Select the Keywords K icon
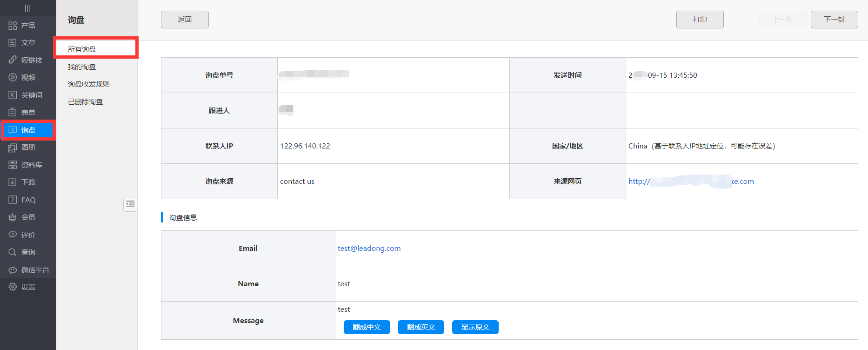The height and width of the screenshot is (350, 868). click(13, 95)
